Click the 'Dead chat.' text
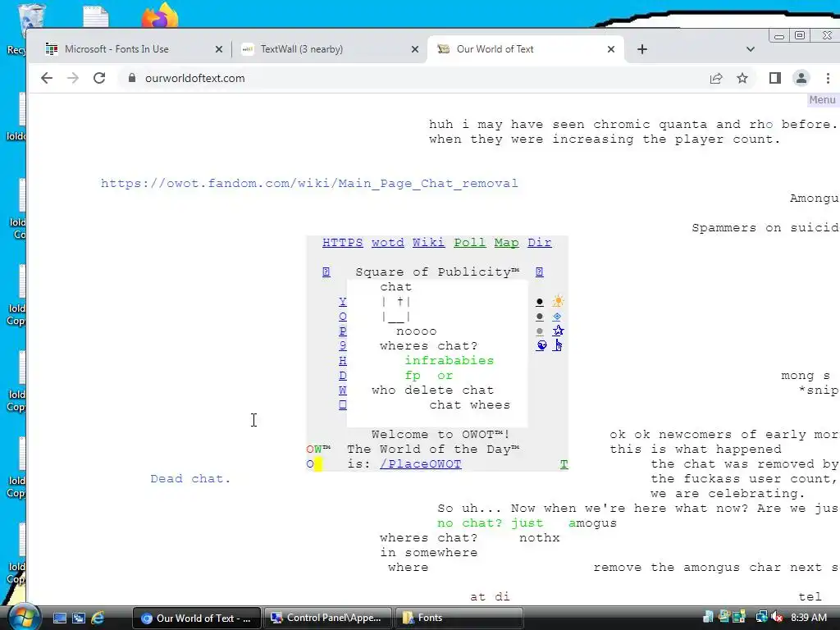 pos(190,479)
